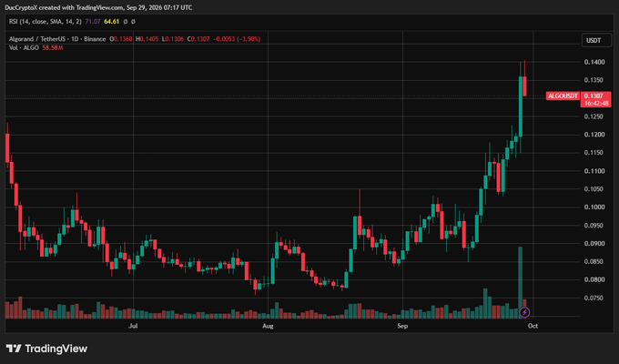Screen dimensions: 619x364
Task: Click the Aug label on time axis
Action: pyautogui.click(x=268, y=326)
